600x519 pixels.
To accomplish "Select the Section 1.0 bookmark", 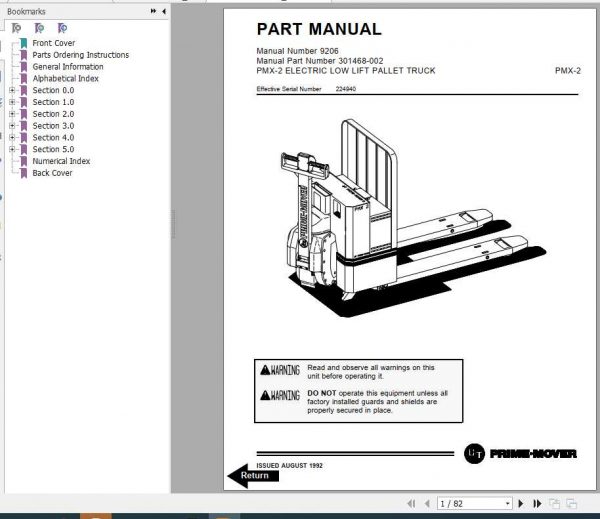I will [x=53, y=102].
